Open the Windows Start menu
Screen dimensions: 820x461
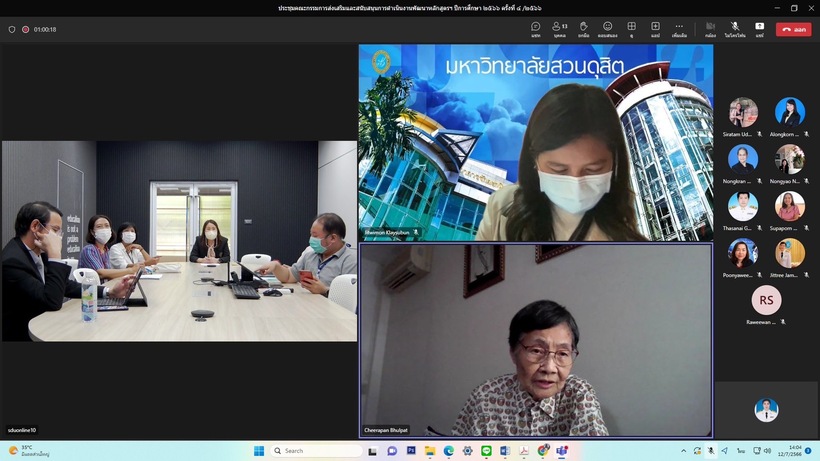tap(259, 451)
